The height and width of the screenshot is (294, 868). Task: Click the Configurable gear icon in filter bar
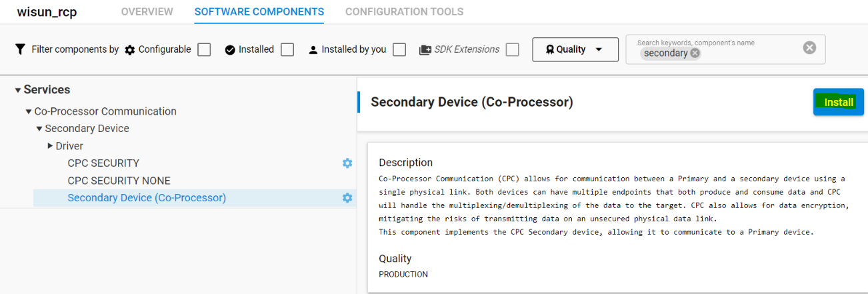point(130,50)
